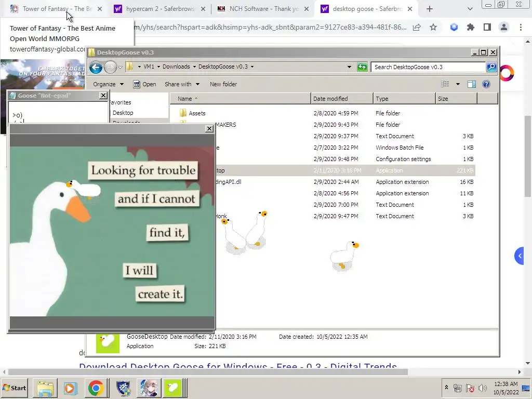The width and height of the screenshot is (532, 399).
Task: Click VM1 in the address breadcrumb
Action: [149, 66]
